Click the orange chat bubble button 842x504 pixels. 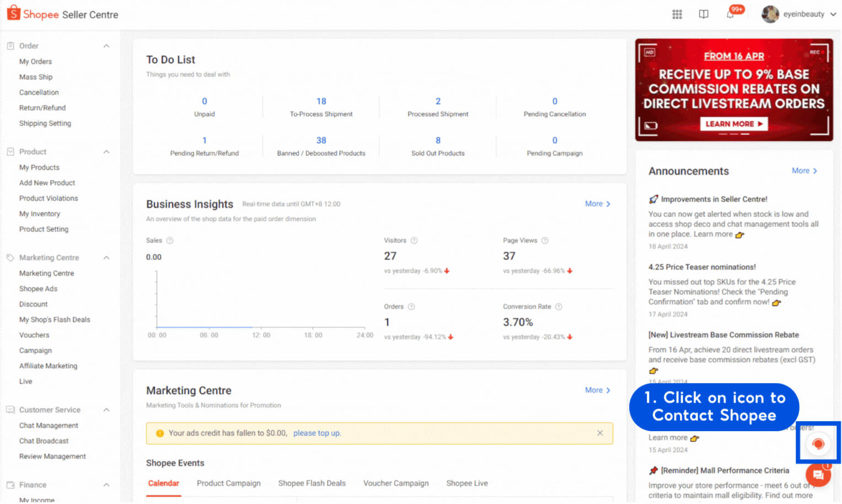point(818,475)
